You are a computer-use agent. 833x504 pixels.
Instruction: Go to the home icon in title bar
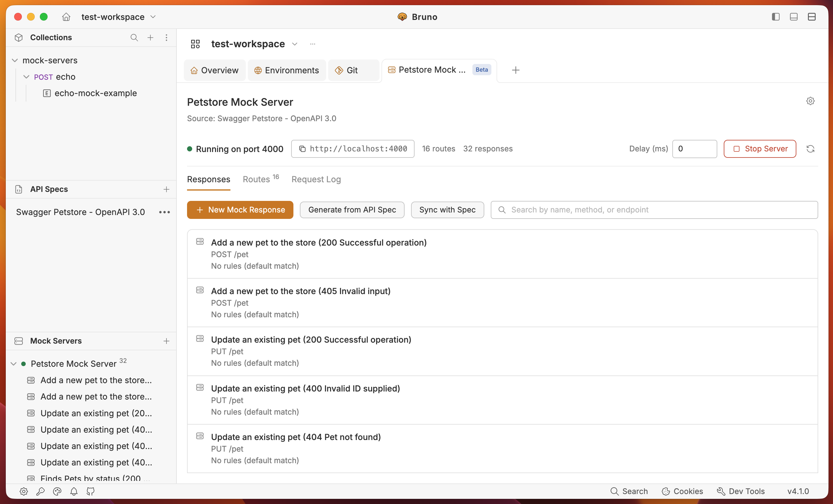click(66, 17)
